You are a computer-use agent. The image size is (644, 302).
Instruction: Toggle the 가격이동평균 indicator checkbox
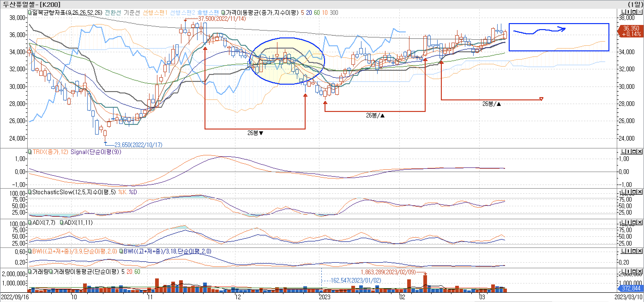223,12
